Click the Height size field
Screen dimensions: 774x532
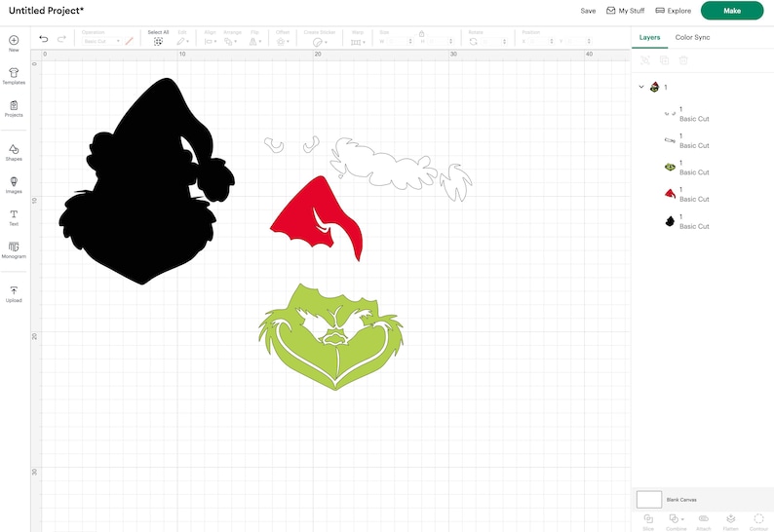click(439, 42)
